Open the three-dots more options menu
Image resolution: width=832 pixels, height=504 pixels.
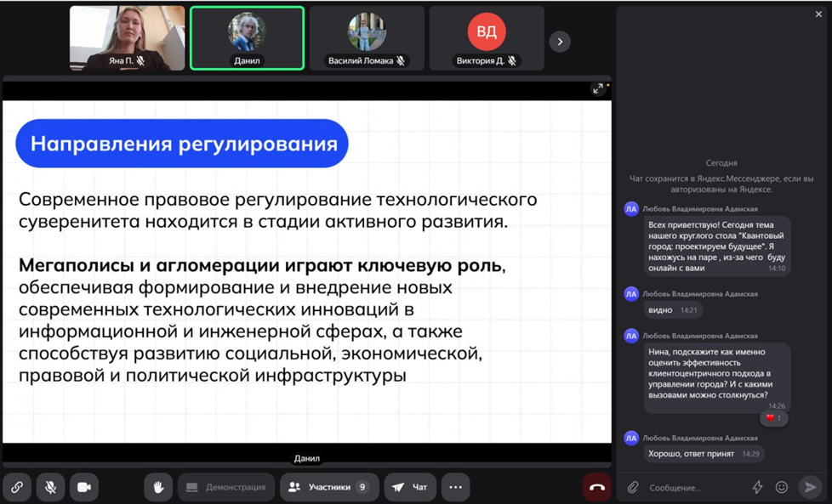(x=455, y=487)
